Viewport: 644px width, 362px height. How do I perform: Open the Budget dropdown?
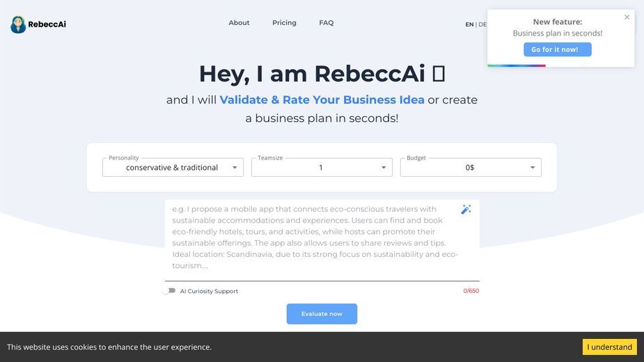click(471, 167)
